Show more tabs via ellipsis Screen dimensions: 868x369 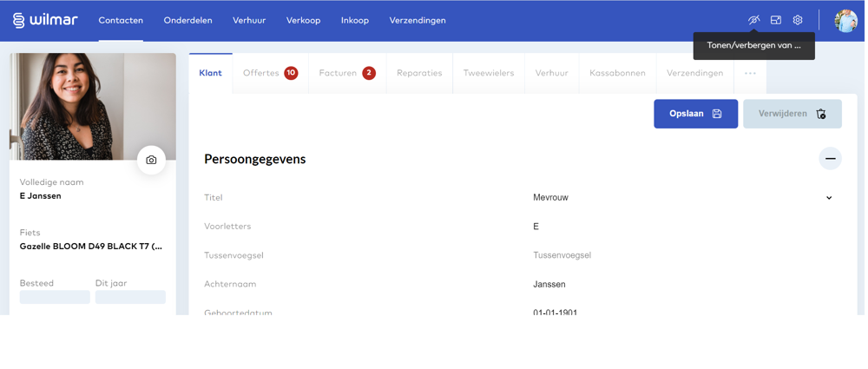tap(750, 73)
